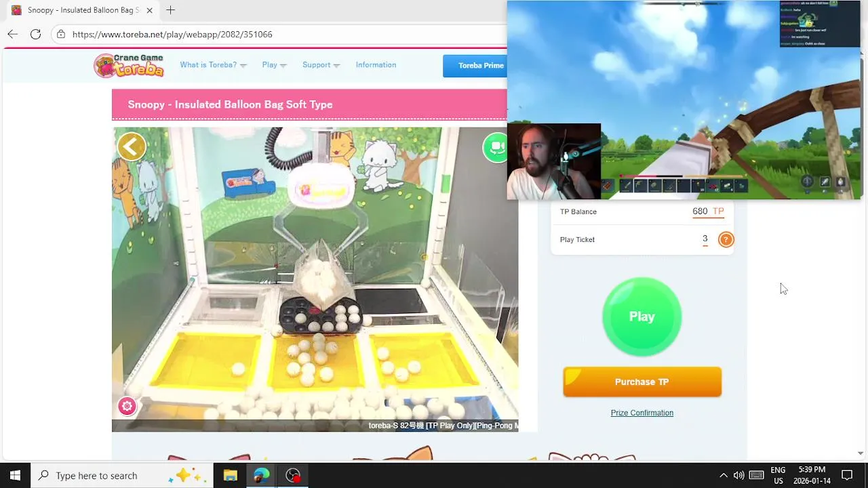
Task: Click the game video overlay window
Action: (684, 100)
